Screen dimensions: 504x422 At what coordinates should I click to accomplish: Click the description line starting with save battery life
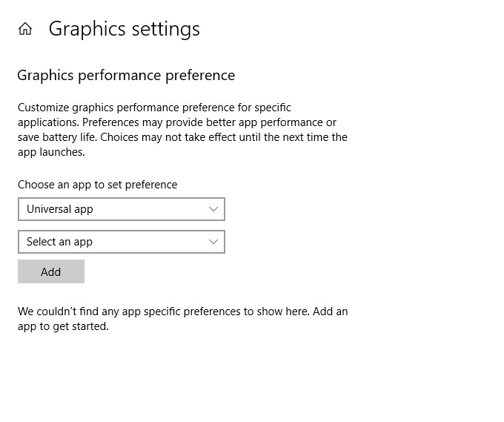point(182,137)
